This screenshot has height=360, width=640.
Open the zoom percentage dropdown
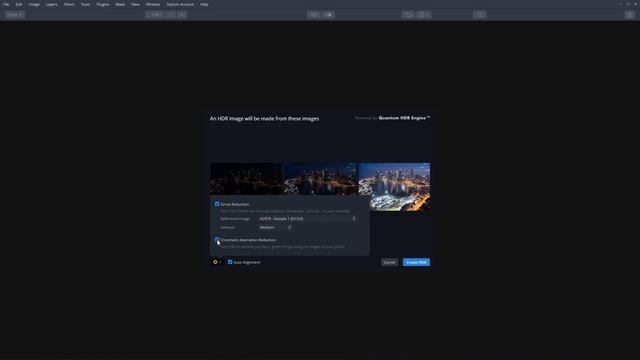pos(155,15)
